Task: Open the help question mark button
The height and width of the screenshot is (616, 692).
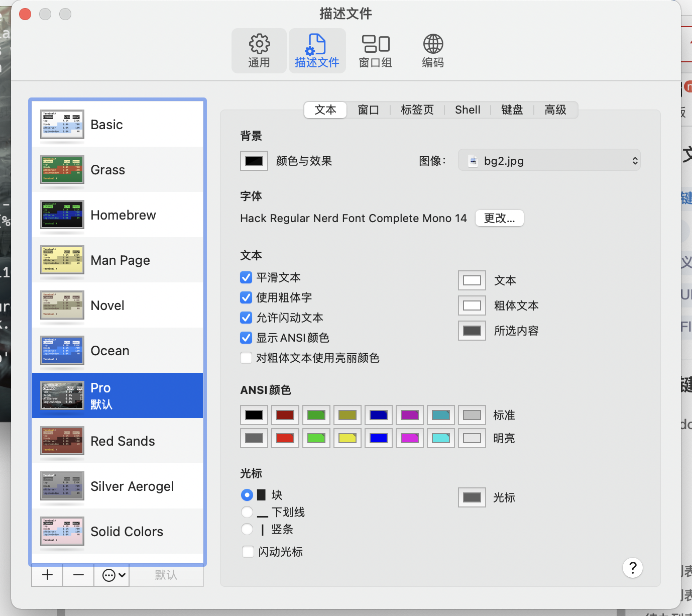Action: tap(633, 568)
